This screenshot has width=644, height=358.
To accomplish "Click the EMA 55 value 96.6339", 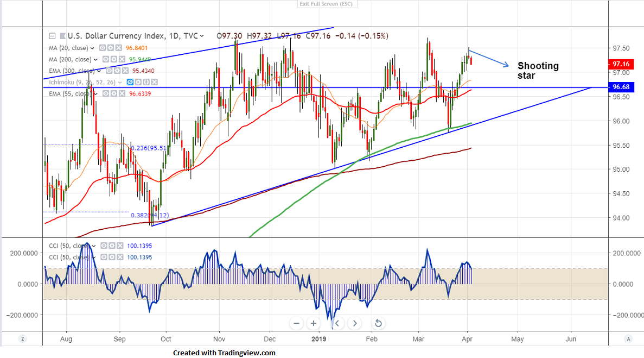I will [140, 94].
